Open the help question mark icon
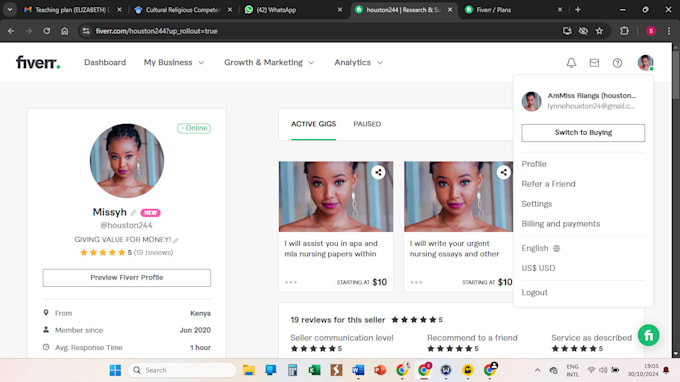The width and height of the screenshot is (680, 382). tap(617, 63)
